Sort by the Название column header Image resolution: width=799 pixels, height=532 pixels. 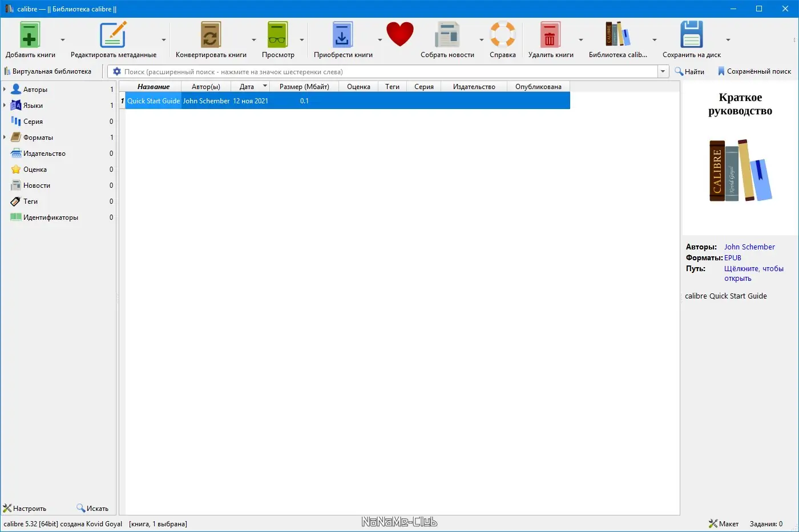pos(154,86)
